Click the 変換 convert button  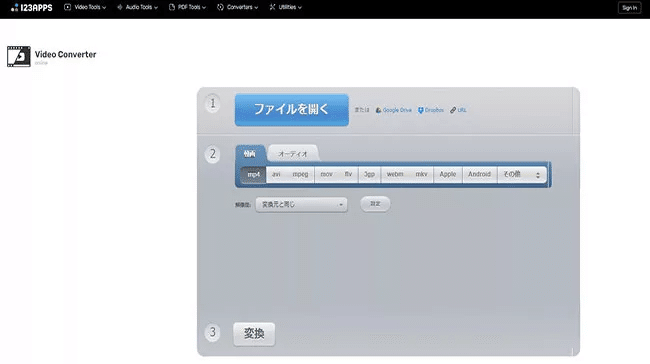click(x=254, y=334)
